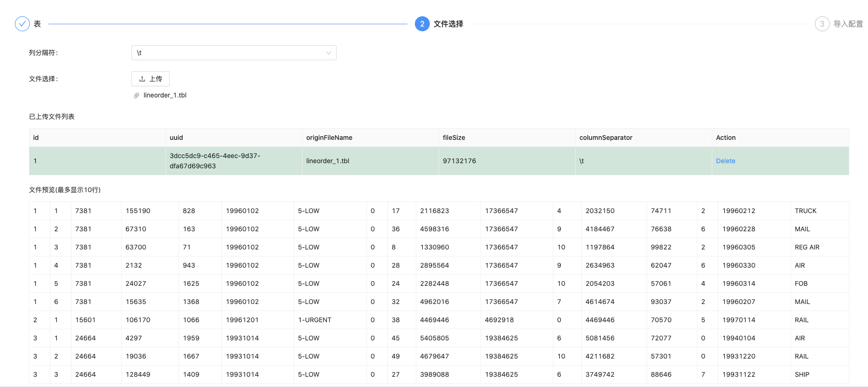The width and height of the screenshot is (868, 387).
Task: Click the paperclip icon beside lineorder_1.tbl
Action: tap(137, 96)
